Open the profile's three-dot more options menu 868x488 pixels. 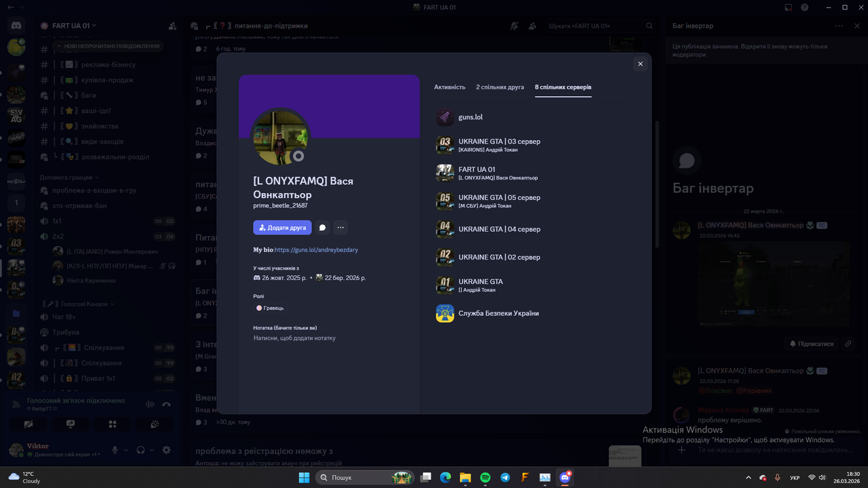340,228
